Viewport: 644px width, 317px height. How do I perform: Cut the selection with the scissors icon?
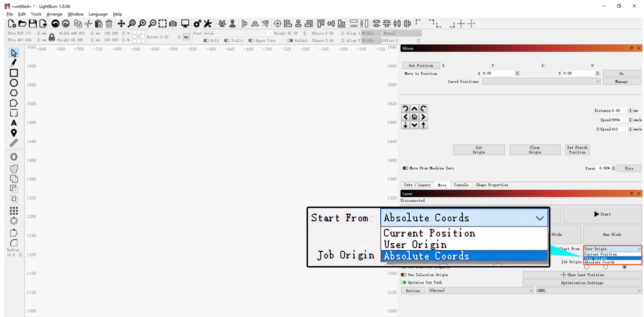click(x=88, y=23)
